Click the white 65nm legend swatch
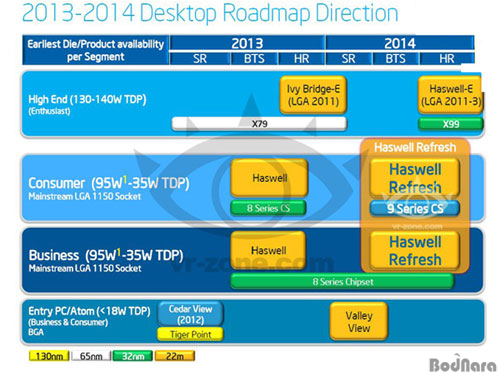Viewport: 500px width, 375px height. pyautogui.click(x=91, y=356)
